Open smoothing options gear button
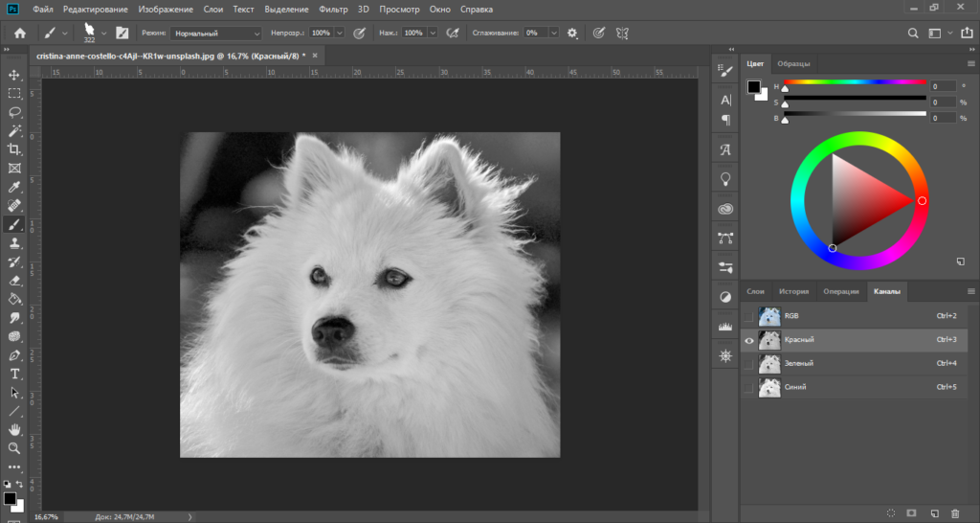Image resolution: width=980 pixels, height=523 pixels. tap(573, 33)
